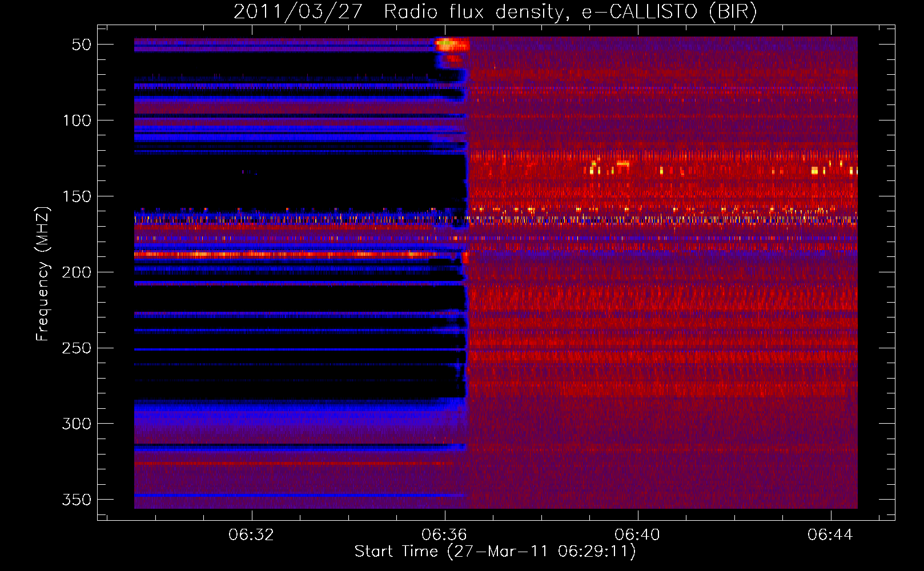The image size is (924, 571).
Task: Select the 150 frequency tick label
Action: 77,196
